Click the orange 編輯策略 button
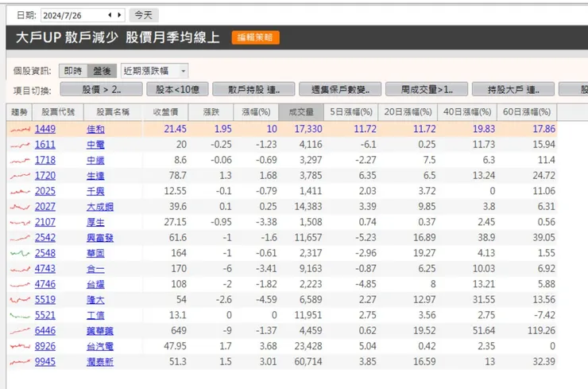588x389 pixels. (x=255, y=37)
